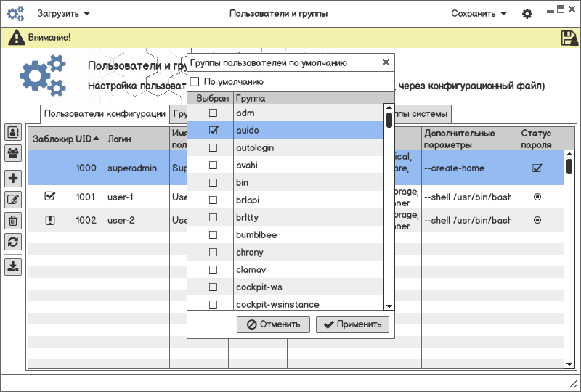Open settings via the gear icon
Viewport: 581px width, 392px height.
[527, 14]
